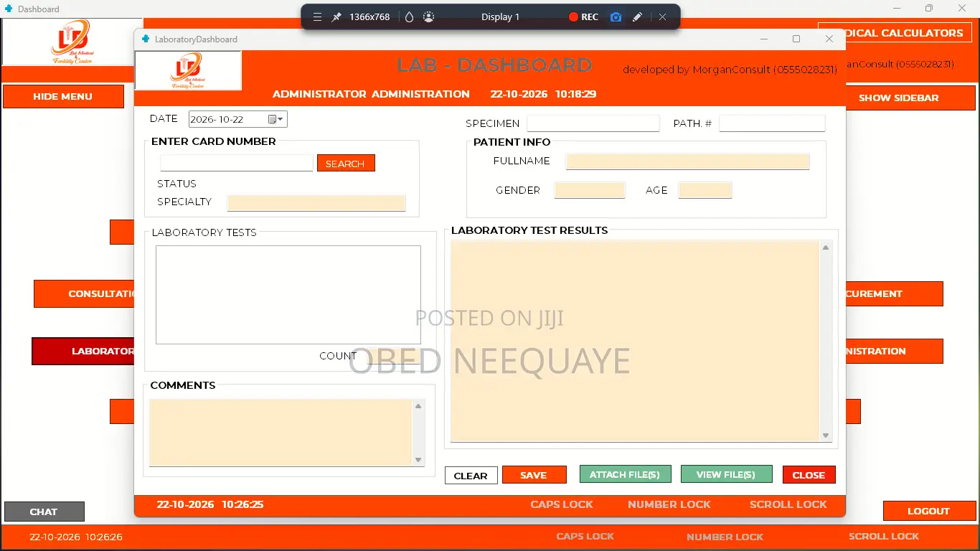Open CHAT in the Dashboard window
The height and width of the screenshot is (551, 980).
[44, 512]
